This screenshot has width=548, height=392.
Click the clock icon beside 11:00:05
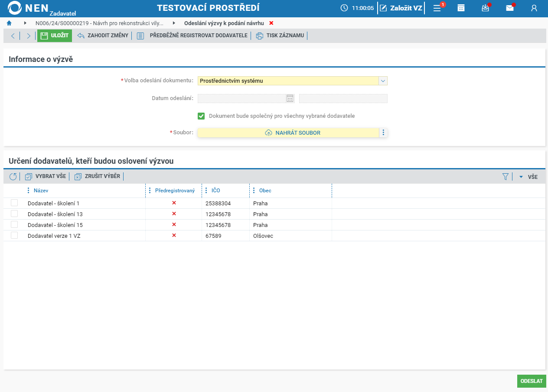tap(344, 8)
